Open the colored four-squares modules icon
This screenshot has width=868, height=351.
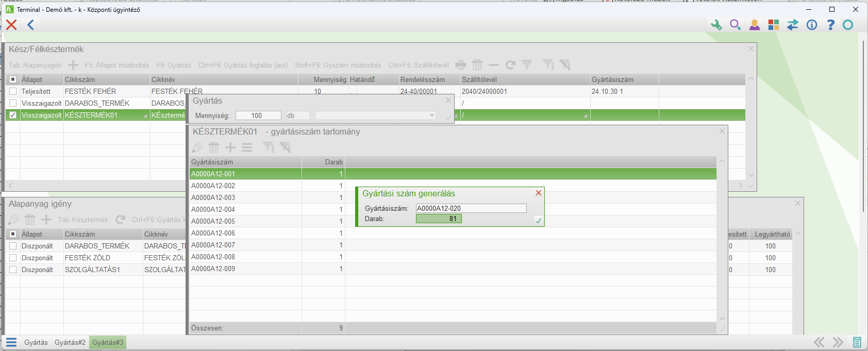(x=774, y=25)
